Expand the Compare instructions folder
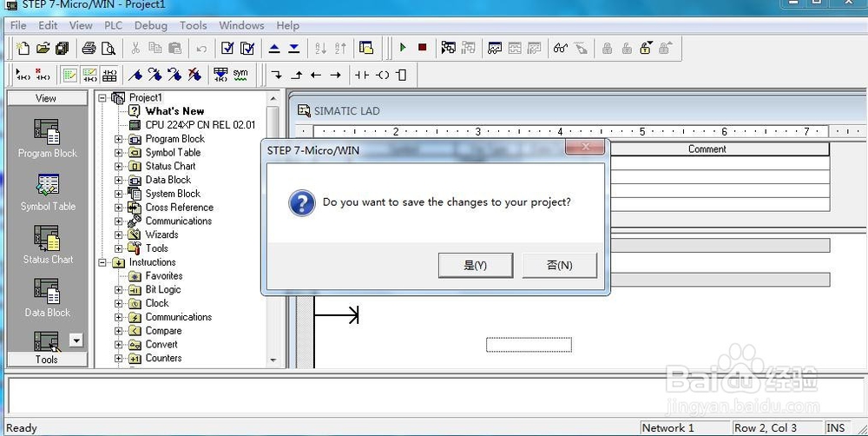This screenshot has height=436, width=868. pyautogui.click(x=118, y=331)
